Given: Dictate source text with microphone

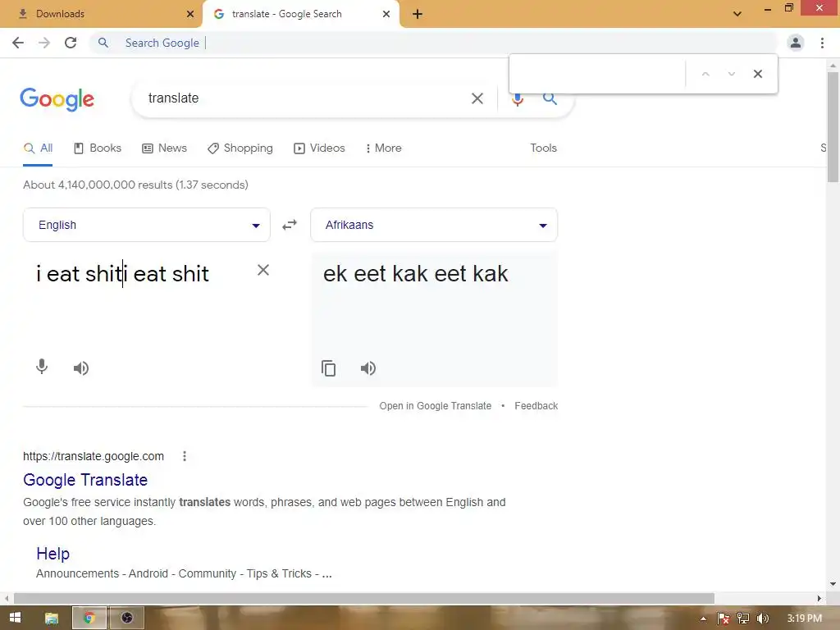Looking at the screenshot, I should point(42,367).
